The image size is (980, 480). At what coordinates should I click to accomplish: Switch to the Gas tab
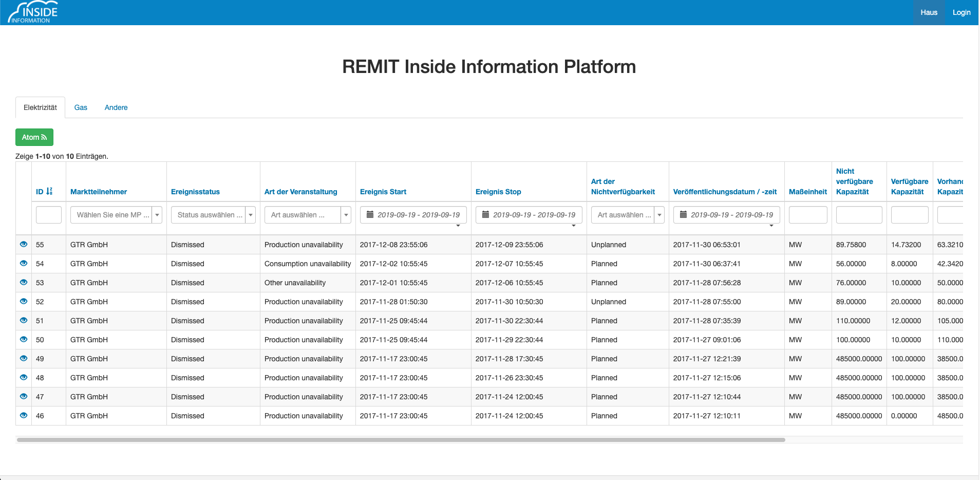(81, 107)
